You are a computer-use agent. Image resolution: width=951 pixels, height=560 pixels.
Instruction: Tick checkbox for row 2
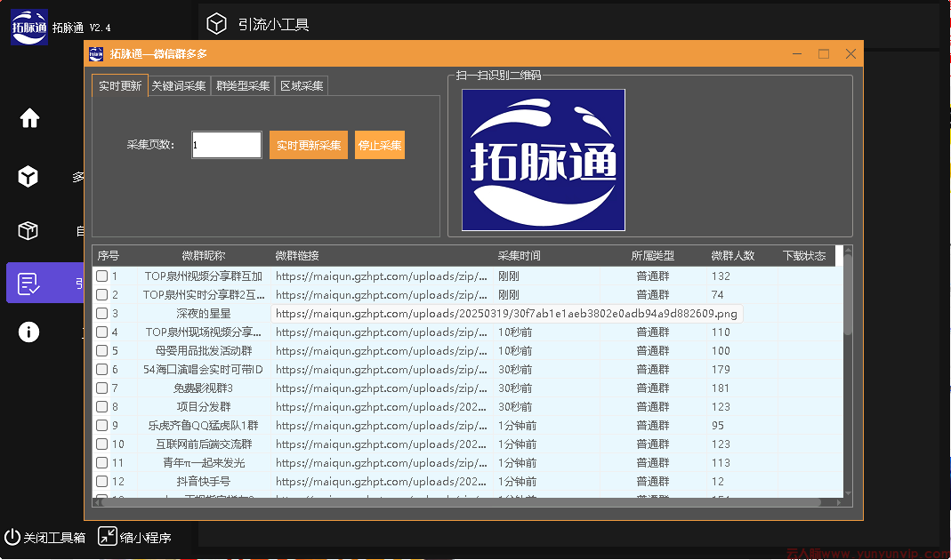click(102, 294)
